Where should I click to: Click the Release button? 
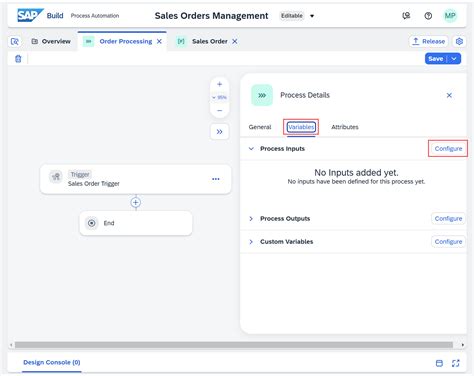[x=429, y=41]
